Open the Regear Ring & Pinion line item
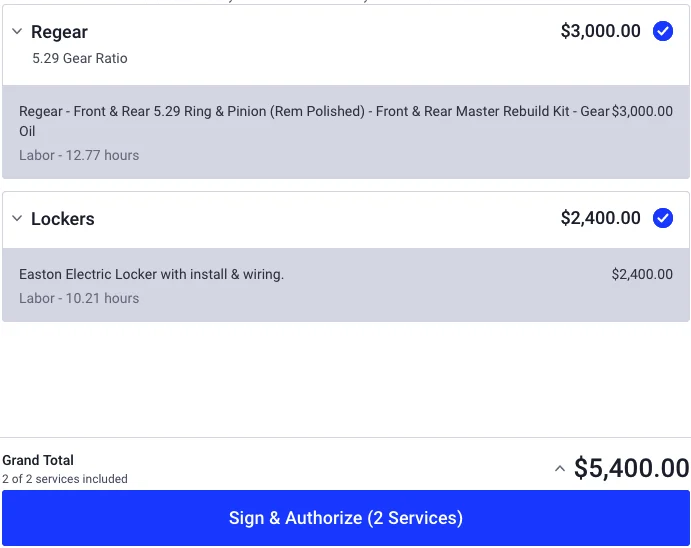Image resolution: width=691 pixels, height=548 pixels. pos(314,121)
